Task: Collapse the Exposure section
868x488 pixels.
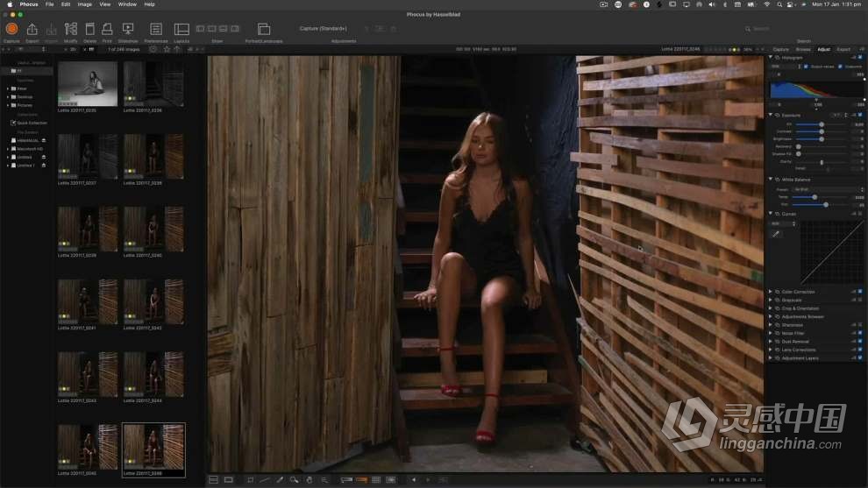Action: point(771,115)
